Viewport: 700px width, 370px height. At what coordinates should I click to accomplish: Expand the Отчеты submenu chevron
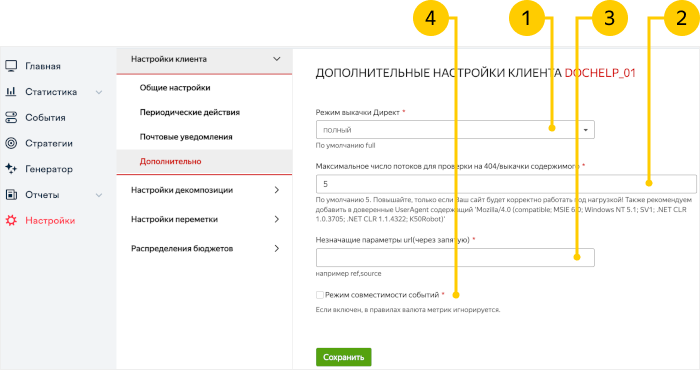99,195
